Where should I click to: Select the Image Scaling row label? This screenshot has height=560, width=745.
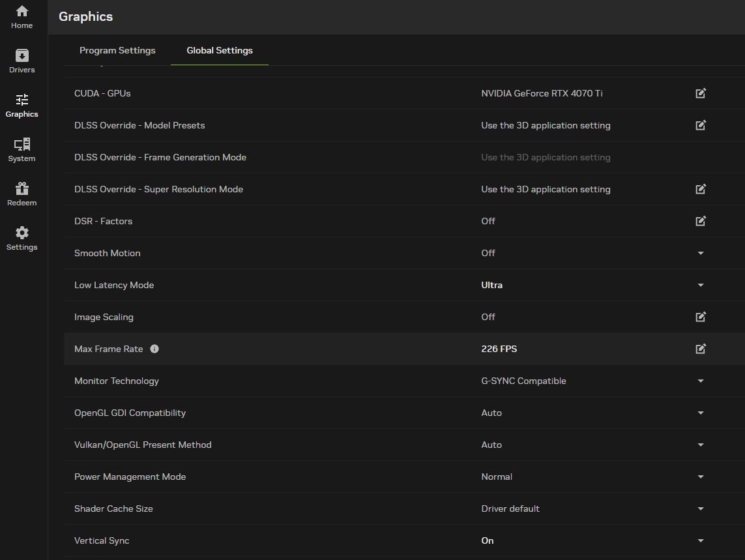tap(104, 317)
